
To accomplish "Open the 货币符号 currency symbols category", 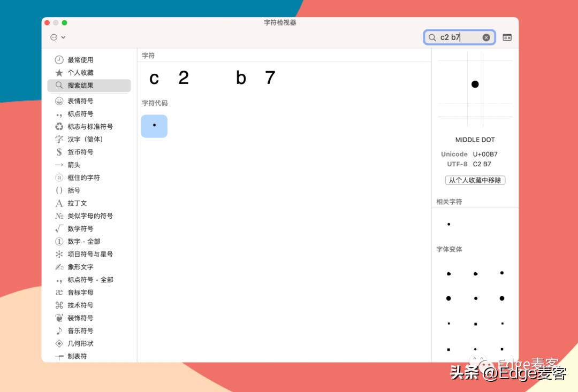I will pyautogui.click(x=78, y=152).
